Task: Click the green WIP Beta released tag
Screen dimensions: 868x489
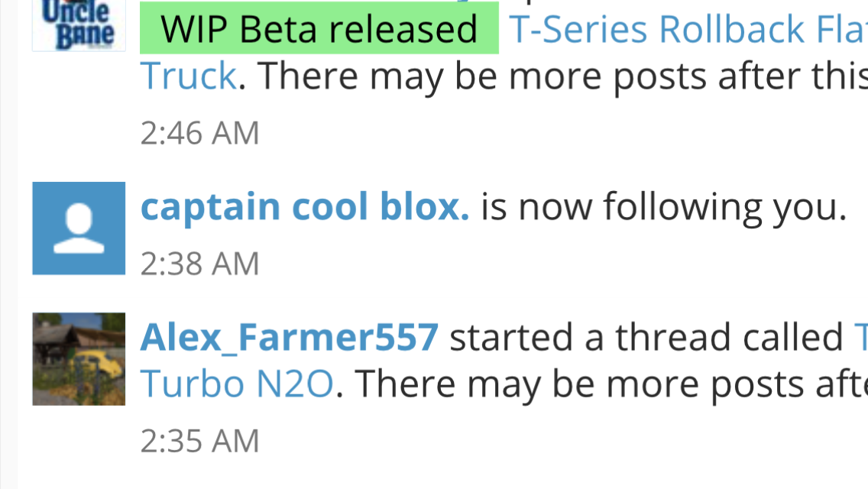Action: pyautogui.click(x=319, y=28)
